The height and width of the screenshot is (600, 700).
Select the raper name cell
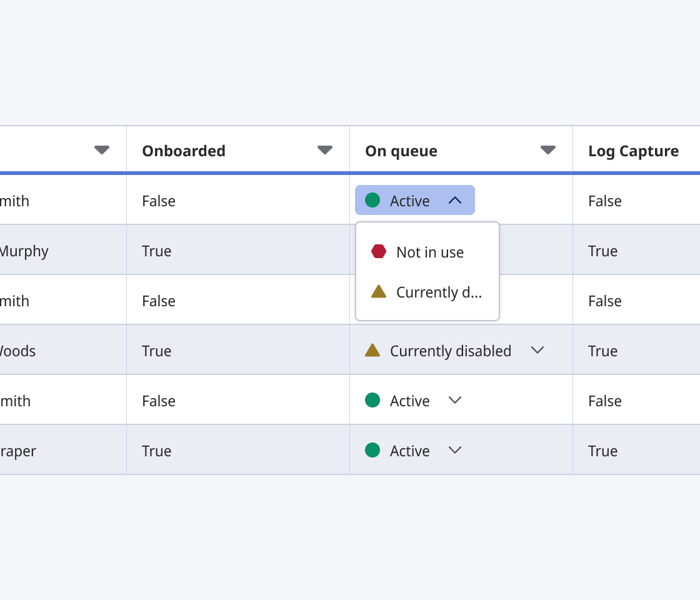pos(63,449)
